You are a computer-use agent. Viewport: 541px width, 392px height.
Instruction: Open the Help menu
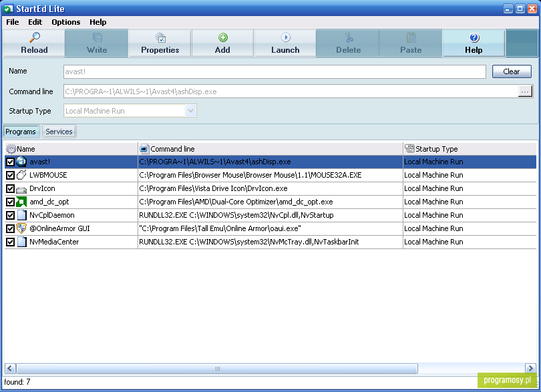pyautogui.click(x=98, y=22)
